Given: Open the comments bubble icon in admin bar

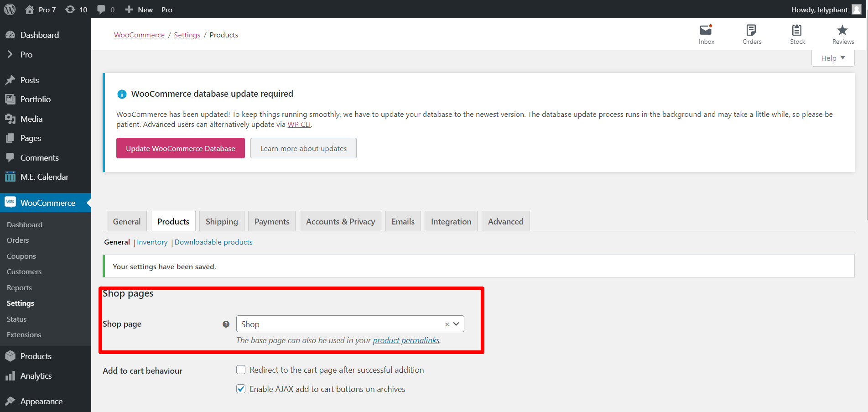Looking at the screenshot, I should (101, 10).
